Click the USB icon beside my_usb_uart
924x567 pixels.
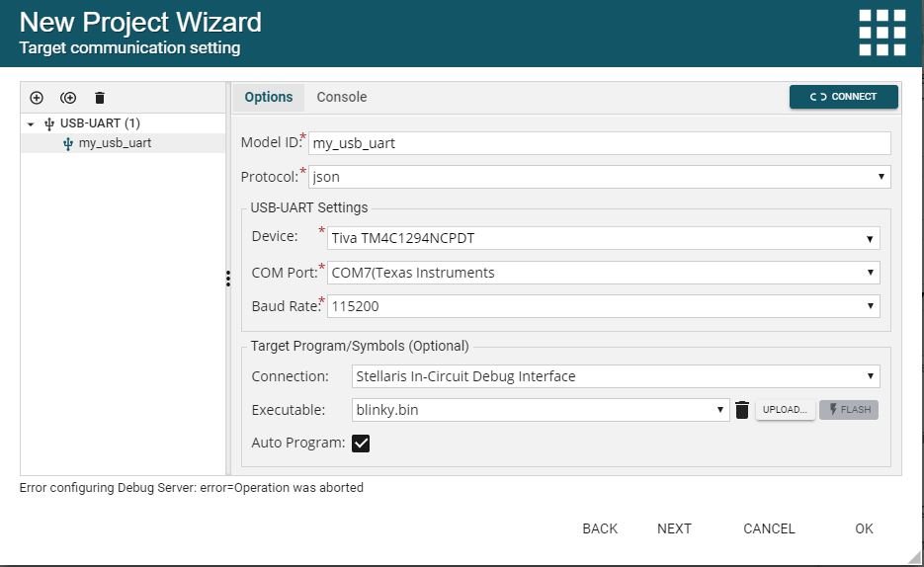tap(68, 143)
